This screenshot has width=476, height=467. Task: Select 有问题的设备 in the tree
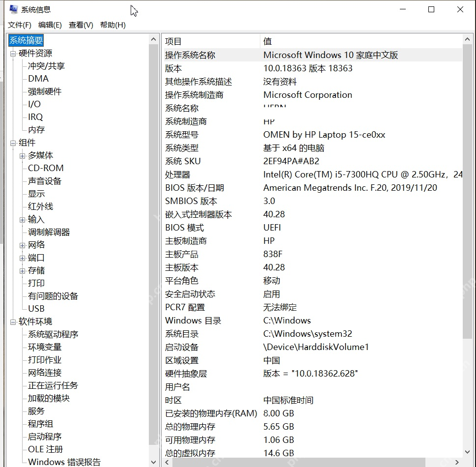tap(53, 296)
